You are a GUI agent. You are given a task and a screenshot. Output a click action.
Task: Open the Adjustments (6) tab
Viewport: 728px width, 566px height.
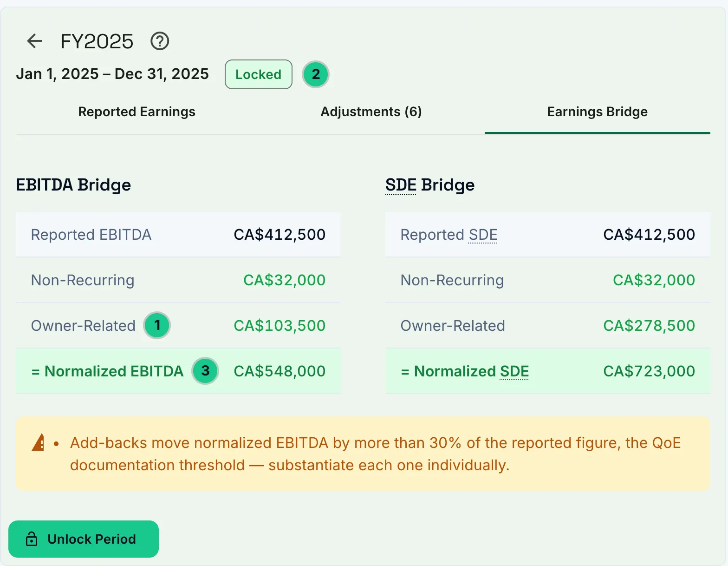371,112
